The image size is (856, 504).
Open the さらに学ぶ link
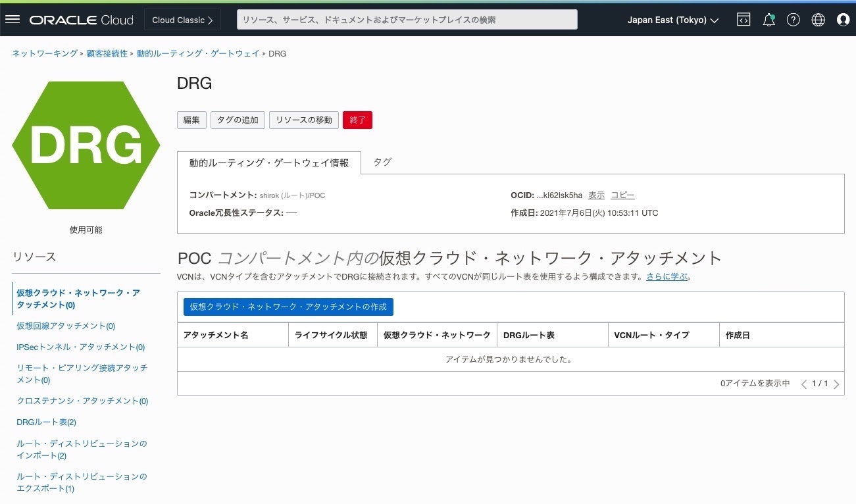pos(666,277)
